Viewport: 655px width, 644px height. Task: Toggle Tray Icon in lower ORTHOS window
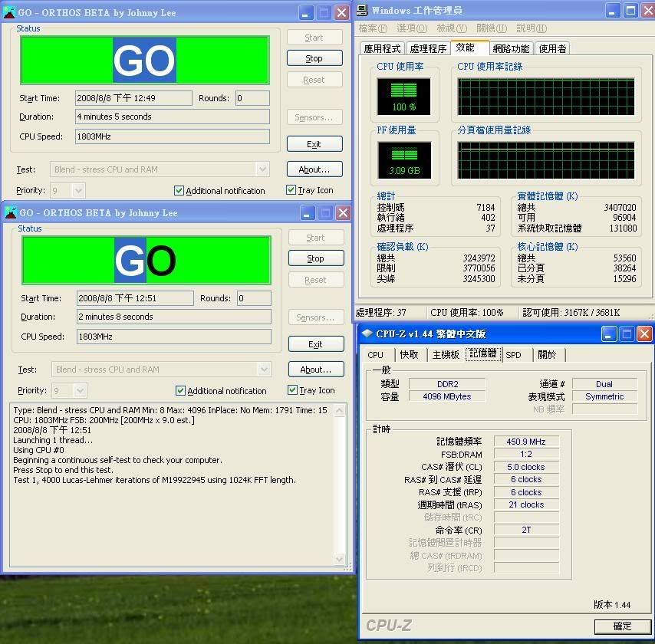292,390
